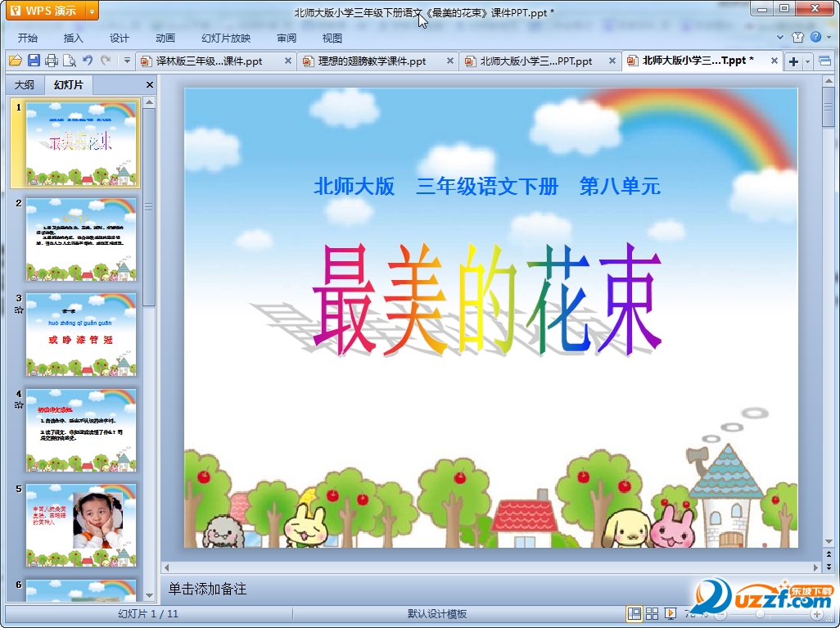Click the notes field 单击添加备注

(207, 589)
